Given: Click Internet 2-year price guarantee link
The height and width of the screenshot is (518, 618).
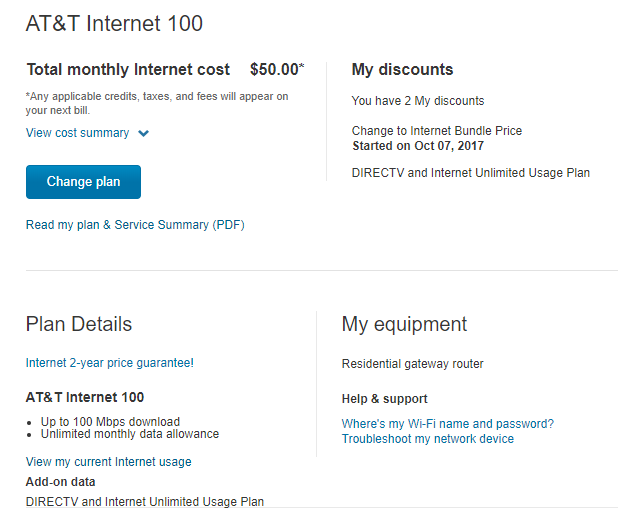Looking at the screenshot, I should [x=110, y=363].
